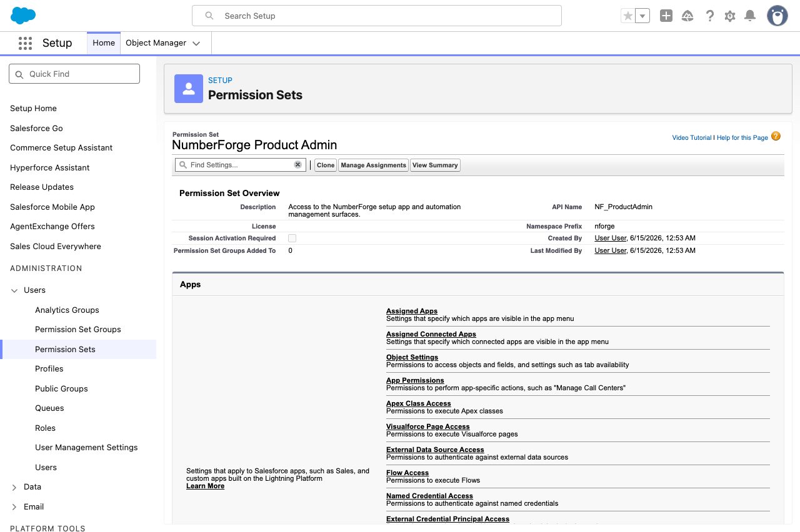Image resolution: width=800 pixels, height=532 pixels.
Task: Click the search icon in Search Setup
Action: pyautogui.click(x=210, y=16)
